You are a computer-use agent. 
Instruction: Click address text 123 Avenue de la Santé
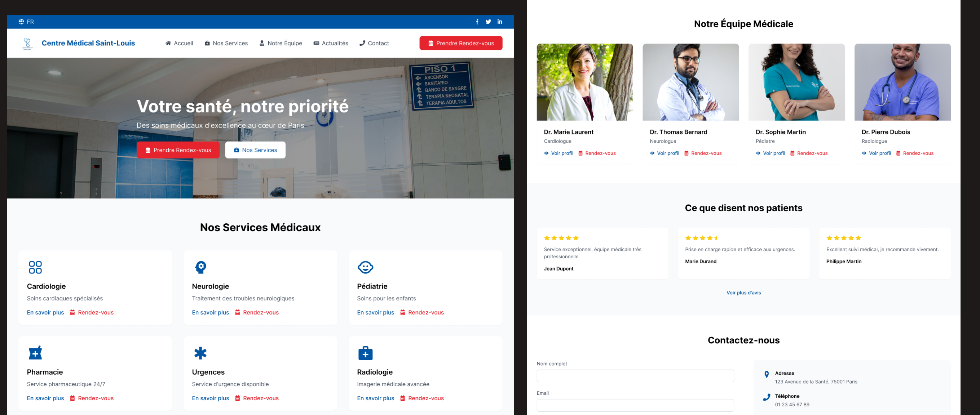(816, 381)
